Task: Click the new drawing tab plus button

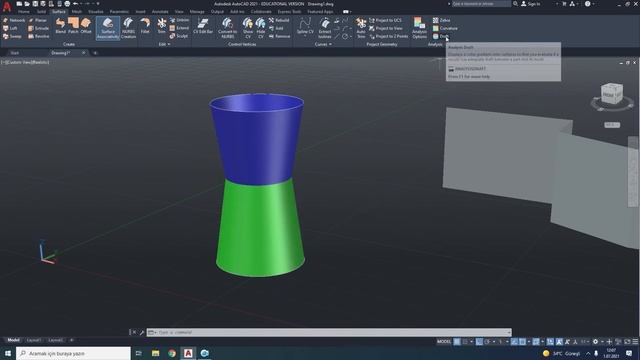Action: (95, 53)
